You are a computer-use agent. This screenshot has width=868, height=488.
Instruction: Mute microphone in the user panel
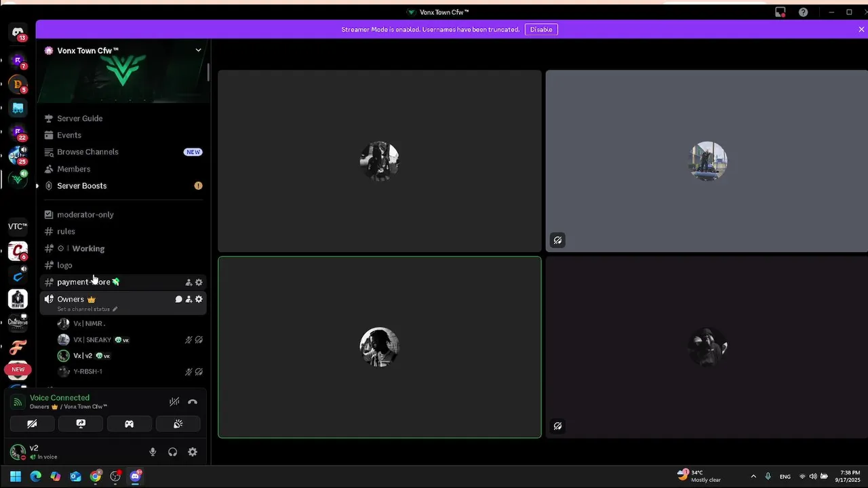pos(153,452)
